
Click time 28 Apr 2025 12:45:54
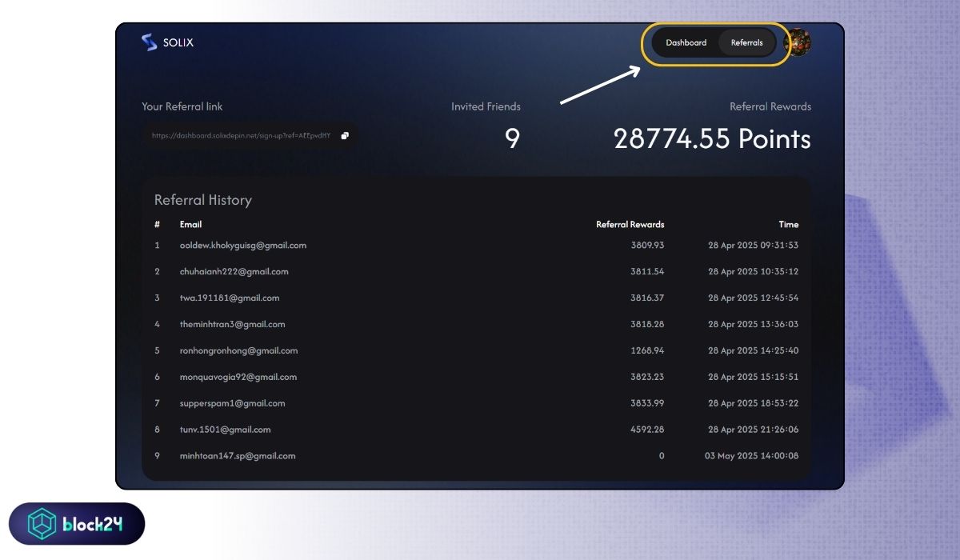pos(753,298)
